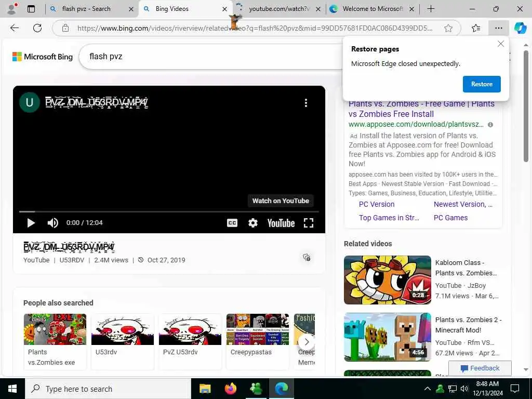The width and height of the screenshot is (532, 399).
Task: Click the Microsoft Bing logo
Action: coord(43,57)
